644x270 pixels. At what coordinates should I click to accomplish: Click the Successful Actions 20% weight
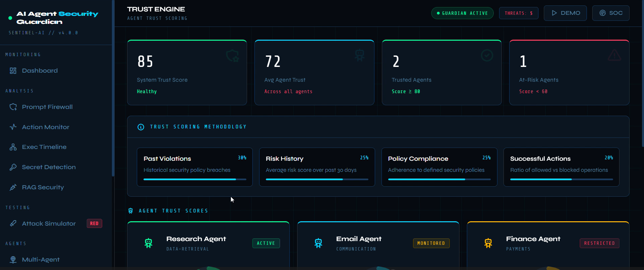[609, 158]
